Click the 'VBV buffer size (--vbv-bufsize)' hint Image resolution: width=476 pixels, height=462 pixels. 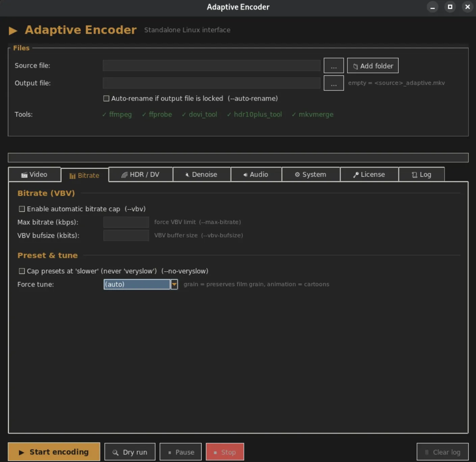(199, 235)
